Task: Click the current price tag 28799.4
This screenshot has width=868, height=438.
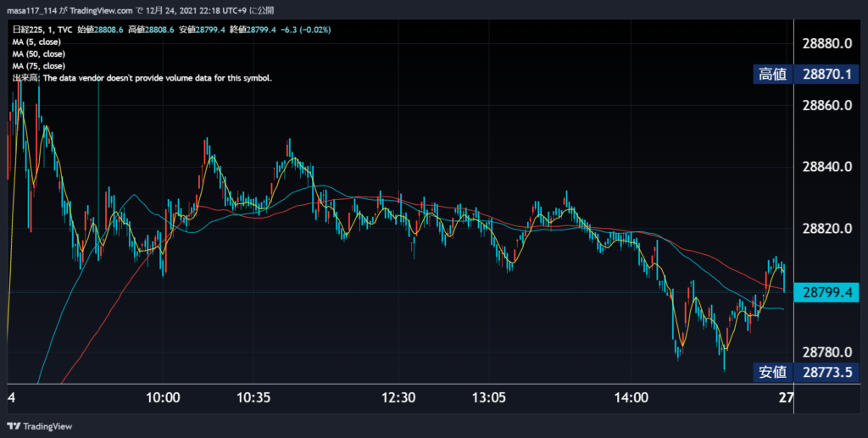Action: (826, 292)
